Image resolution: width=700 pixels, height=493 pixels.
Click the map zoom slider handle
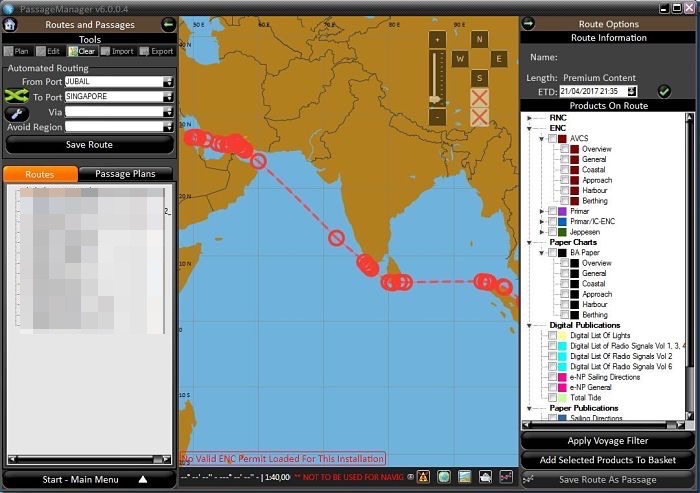436,98
